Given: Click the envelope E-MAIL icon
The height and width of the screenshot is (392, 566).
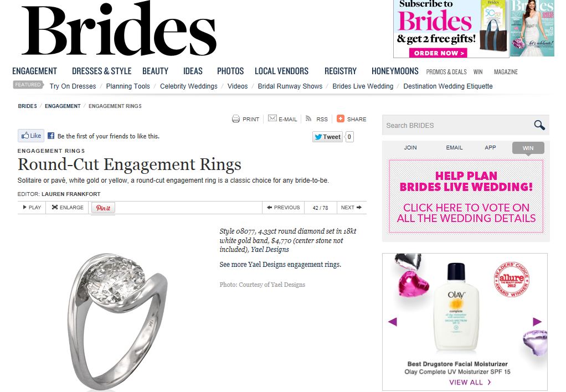Looking at the screenshot, I should tap(272, 118).
